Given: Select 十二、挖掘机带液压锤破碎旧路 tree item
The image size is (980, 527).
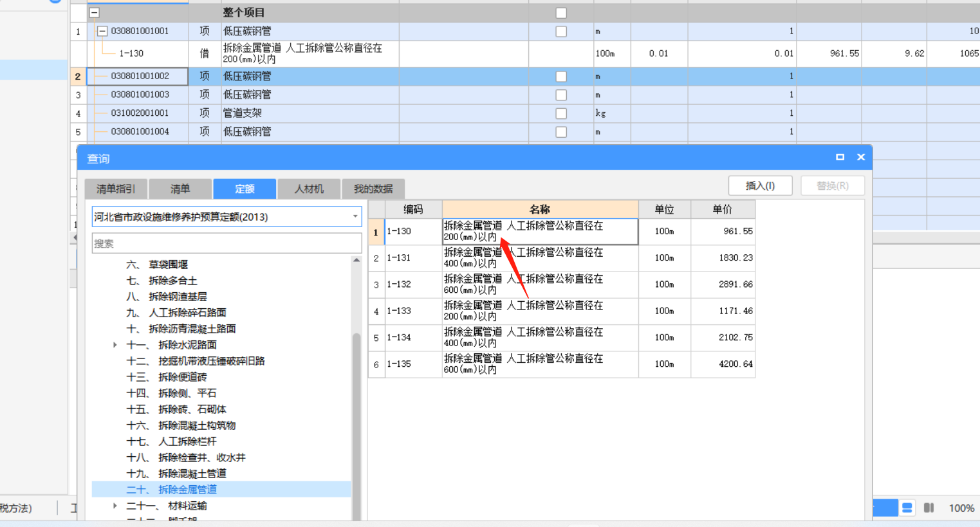Looking at the screenshot, I should coord(196,361).
